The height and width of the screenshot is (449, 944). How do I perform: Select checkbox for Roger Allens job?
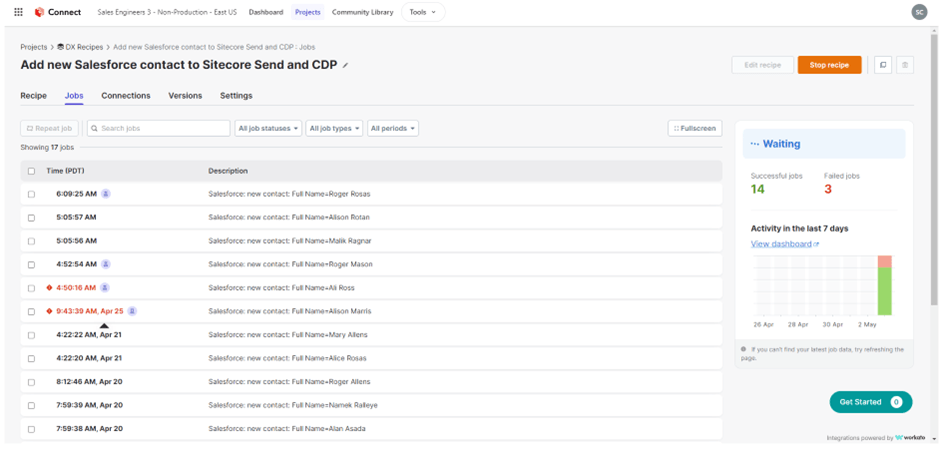pyautogui.click(x=31, y=382)
